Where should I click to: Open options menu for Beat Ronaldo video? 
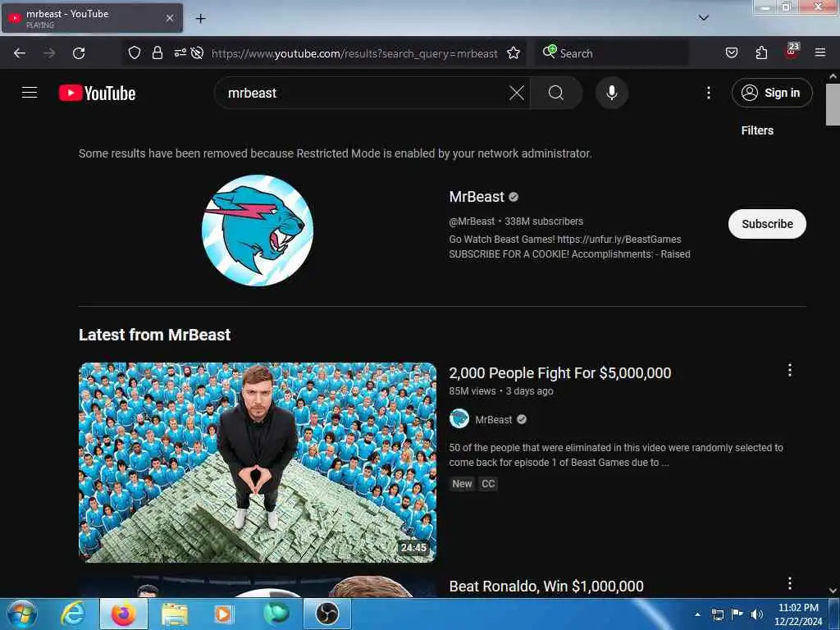tap(789, 583)
